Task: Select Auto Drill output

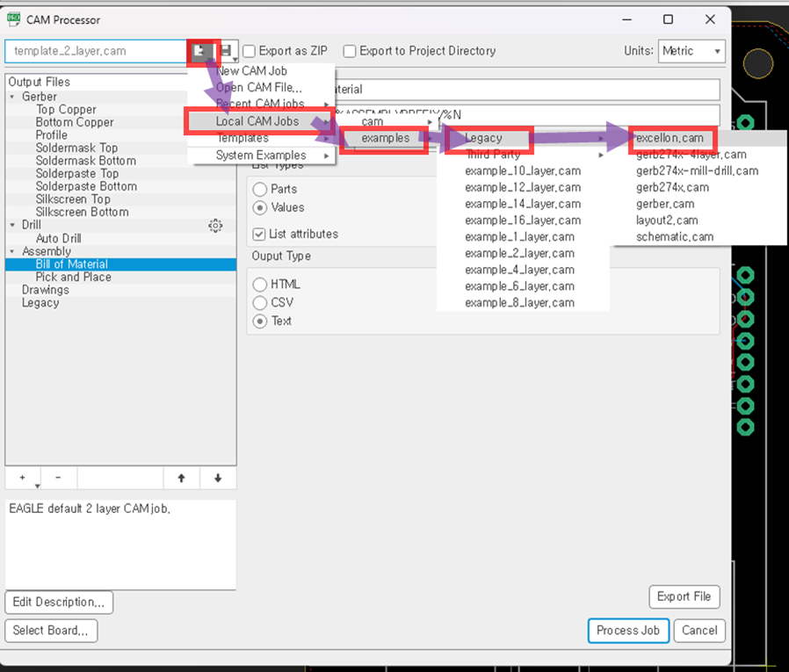Action: coord(58,238)
